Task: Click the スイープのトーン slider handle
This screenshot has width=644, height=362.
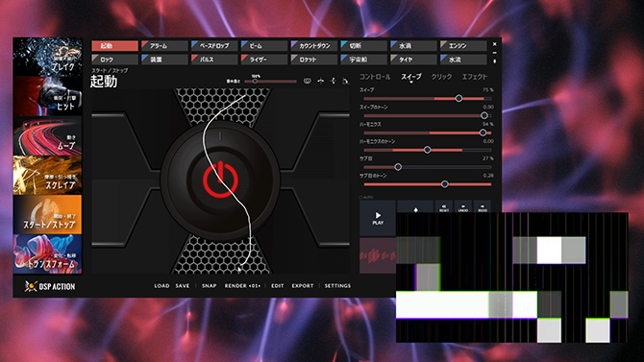Action: tap(484, 116)
